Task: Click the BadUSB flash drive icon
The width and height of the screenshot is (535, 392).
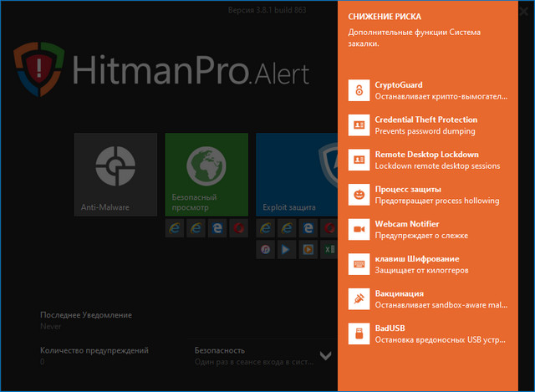Action: point(359,333)
